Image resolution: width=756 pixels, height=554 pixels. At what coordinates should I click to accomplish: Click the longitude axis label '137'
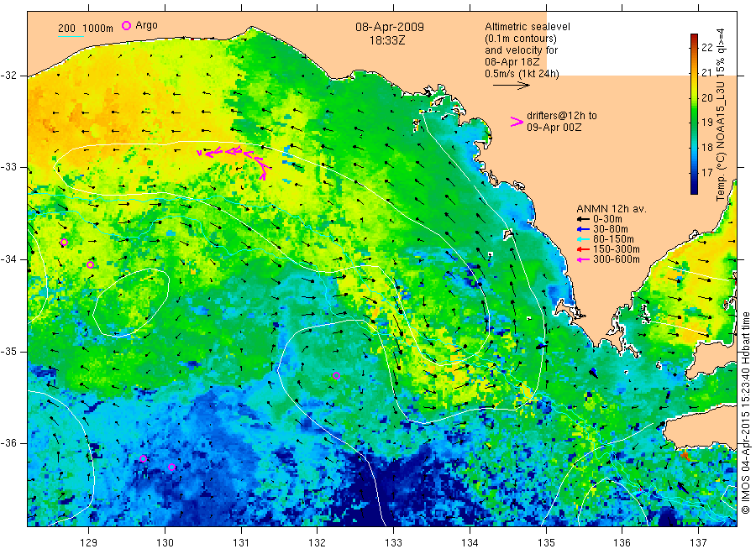point(698,543)
